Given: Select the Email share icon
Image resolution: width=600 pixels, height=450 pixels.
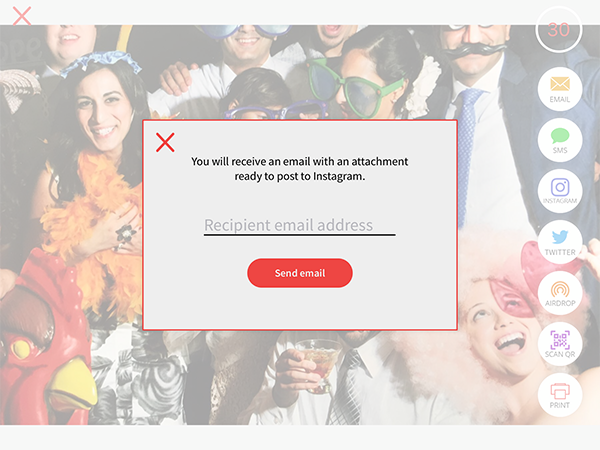Looking at the screenshot, I should (560, 89).
